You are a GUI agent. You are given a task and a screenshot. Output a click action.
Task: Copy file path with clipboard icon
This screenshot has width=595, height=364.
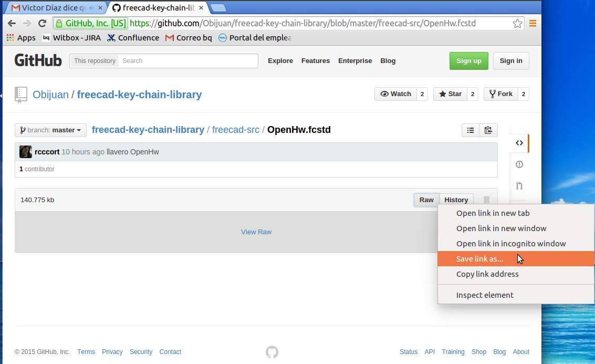pos(488,130)
